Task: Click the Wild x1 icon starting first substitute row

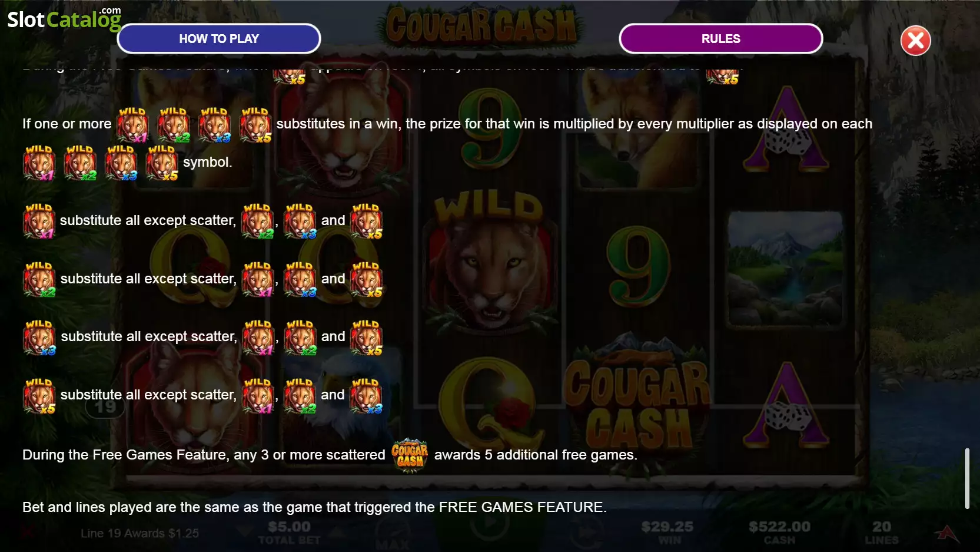Action: click(x=39, y=221)
